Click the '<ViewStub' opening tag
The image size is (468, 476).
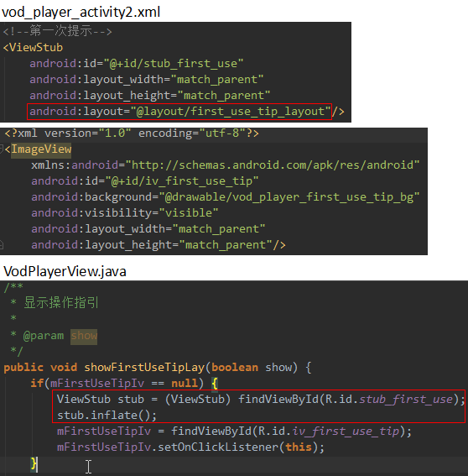[x=33, y=48]
